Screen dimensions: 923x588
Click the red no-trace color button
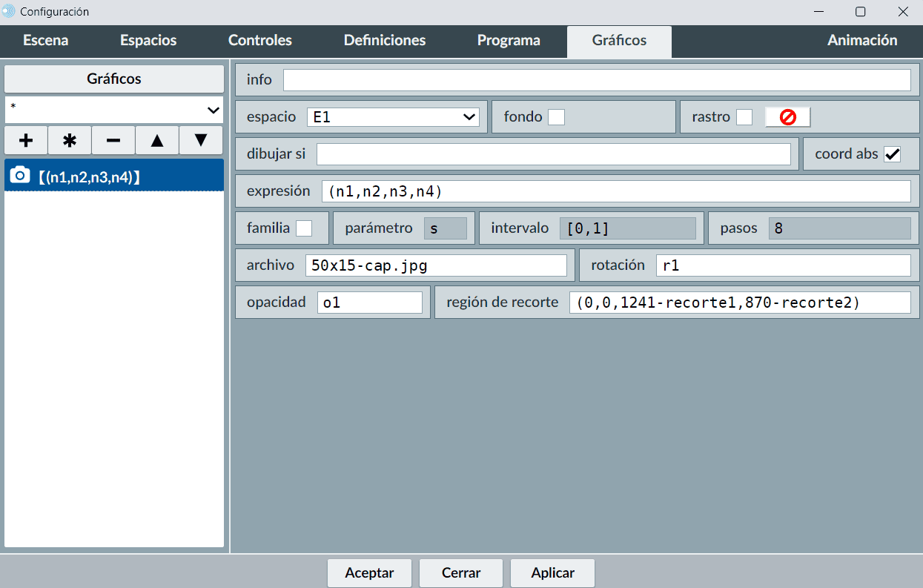(787, 117)
